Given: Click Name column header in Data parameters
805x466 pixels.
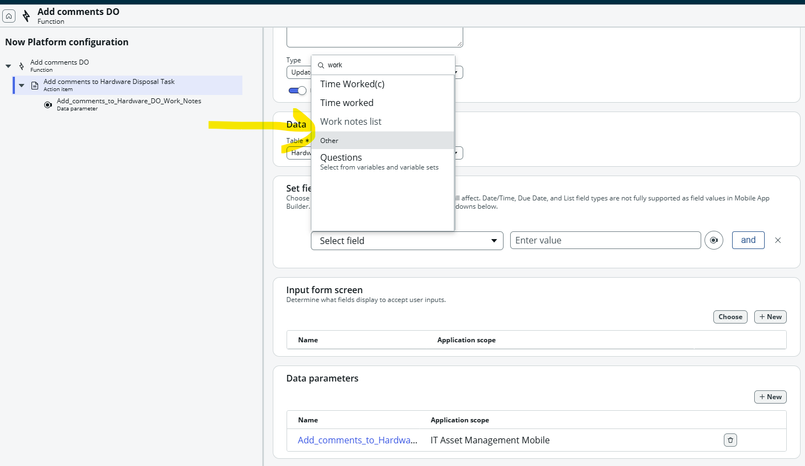Looking at the screenshot, I should tap(308, 420).
